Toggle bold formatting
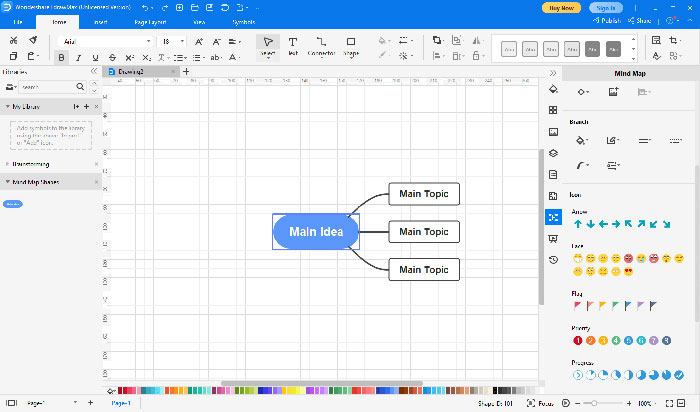Screen dimensions: 700x412 point(62,58)
